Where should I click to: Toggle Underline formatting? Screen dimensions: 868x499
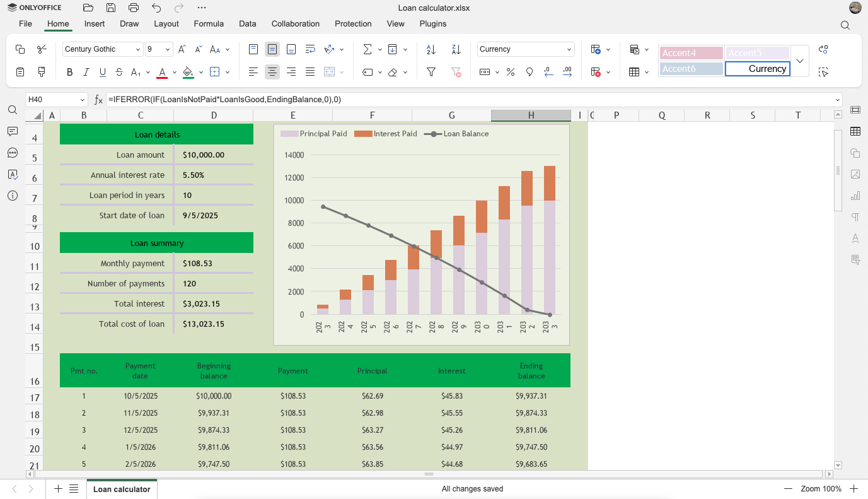(x=103, y=72)
